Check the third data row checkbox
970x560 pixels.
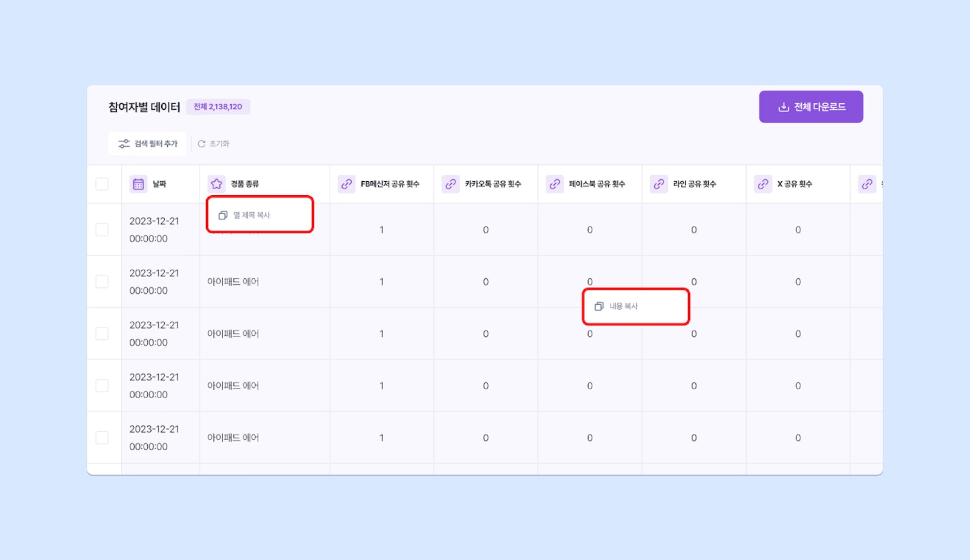(102, 334)
